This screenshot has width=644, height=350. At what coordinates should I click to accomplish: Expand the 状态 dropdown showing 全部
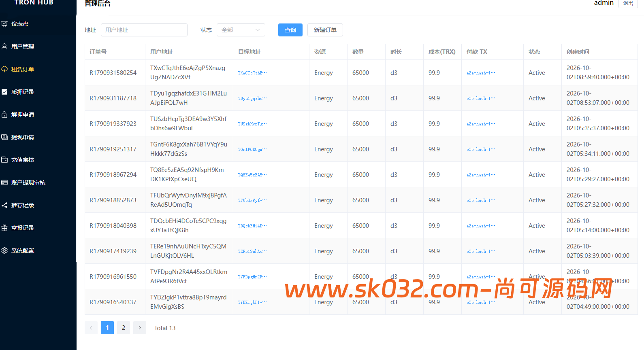241,30
